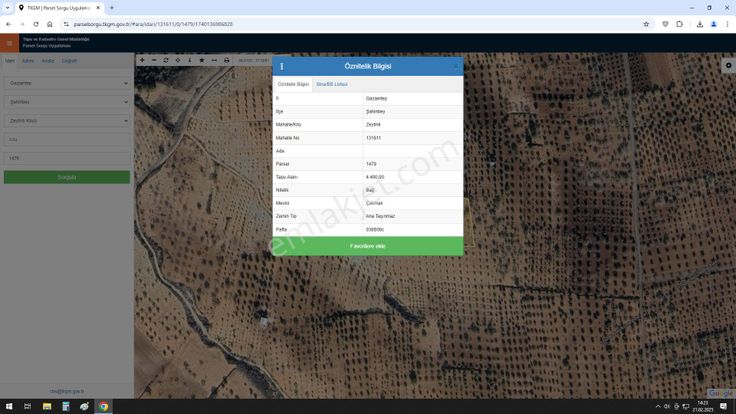
Task: Click the print map icon
Action: [226, 60]
